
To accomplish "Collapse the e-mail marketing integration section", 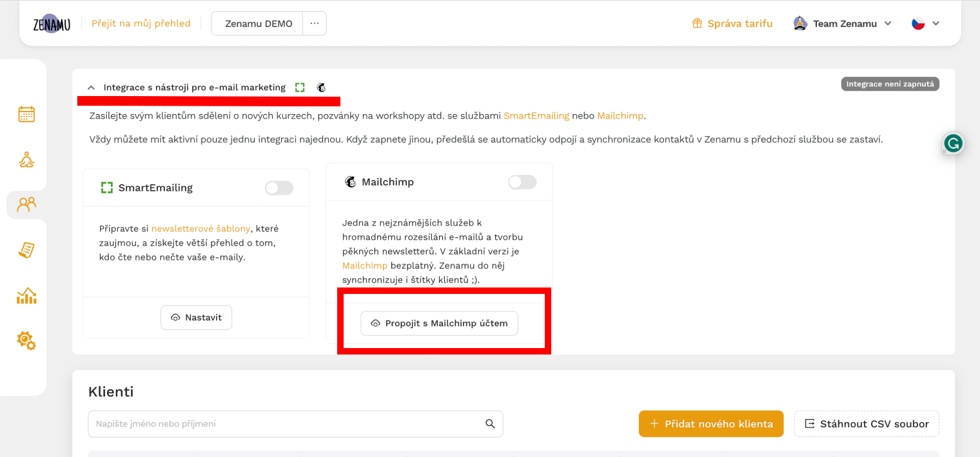I will click(91, 87).
